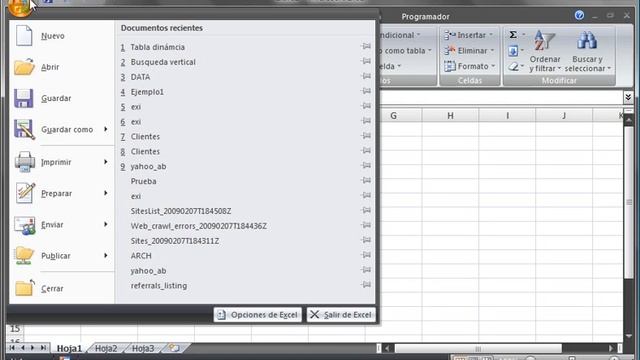Click the Clear eraser icon
Viewport: 640px width, 360px height.
pyautogui.click(x=513, y=67)
